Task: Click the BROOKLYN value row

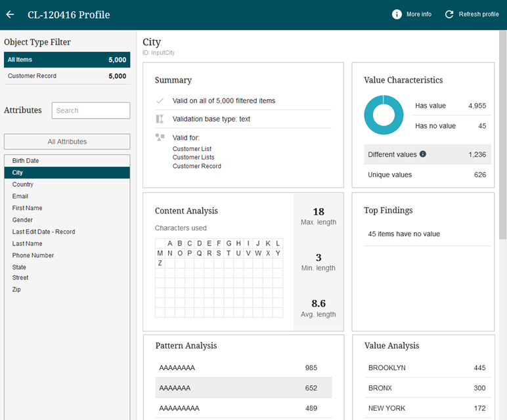Action: (x=427, y=367)
